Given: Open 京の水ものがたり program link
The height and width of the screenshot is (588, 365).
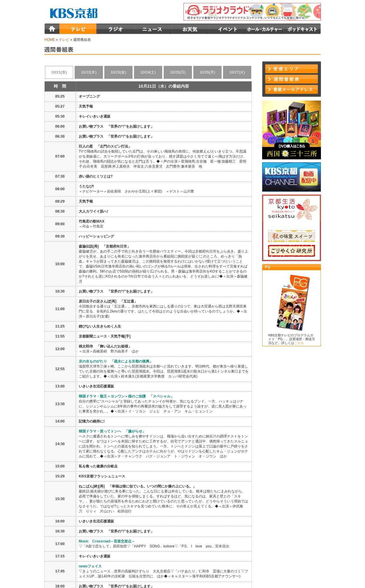Looking at the screenshot, I should pos(115,361).
